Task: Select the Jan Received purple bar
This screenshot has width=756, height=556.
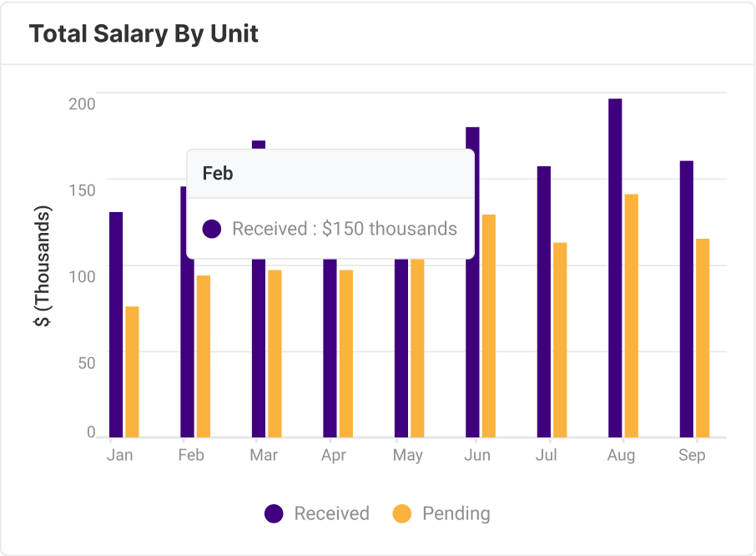Action: [x=116, y=325]
